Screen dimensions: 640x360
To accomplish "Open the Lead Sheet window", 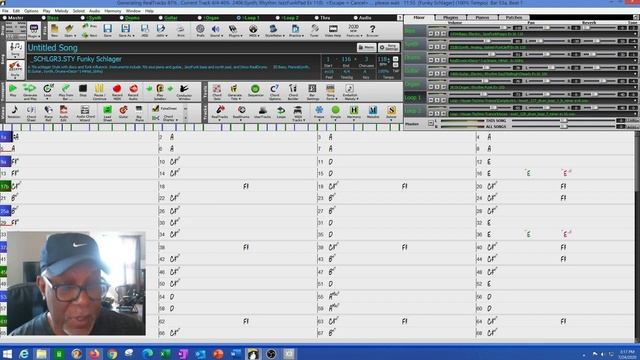I will click(107, 113).
